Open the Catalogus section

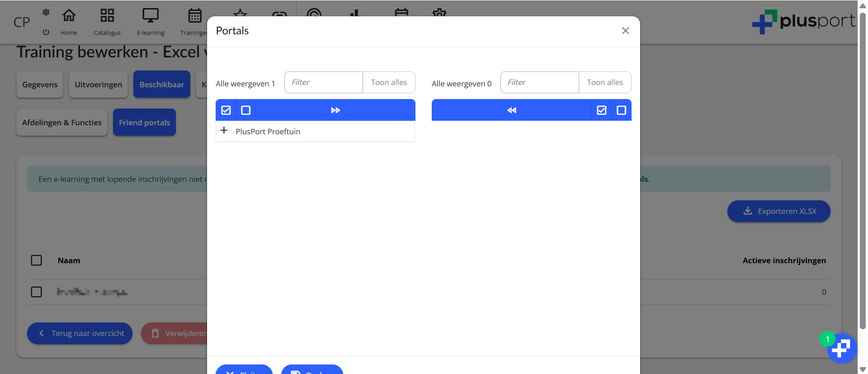coord(107,22)
